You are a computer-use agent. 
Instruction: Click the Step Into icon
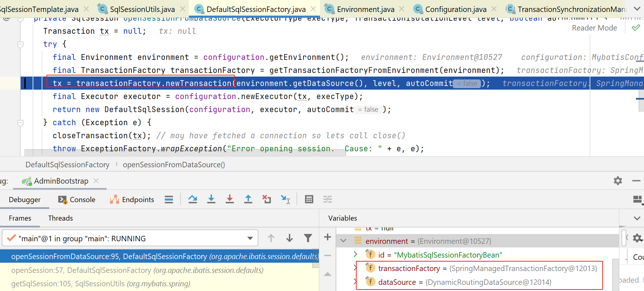click(211, 199)
